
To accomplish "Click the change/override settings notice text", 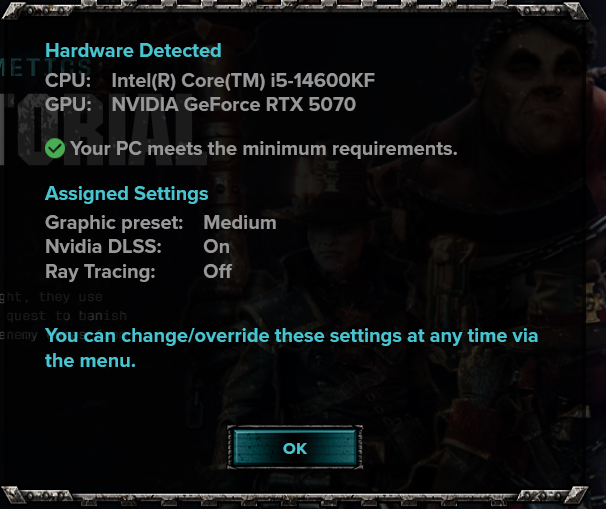I will click(x=291, y=348).
